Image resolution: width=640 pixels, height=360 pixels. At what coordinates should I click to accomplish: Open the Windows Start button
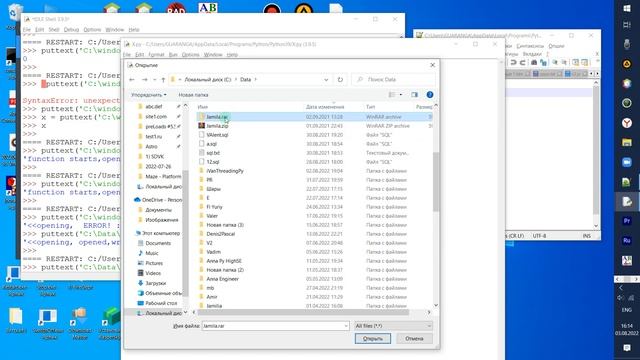pyautogui.click(x=627, y=8)
